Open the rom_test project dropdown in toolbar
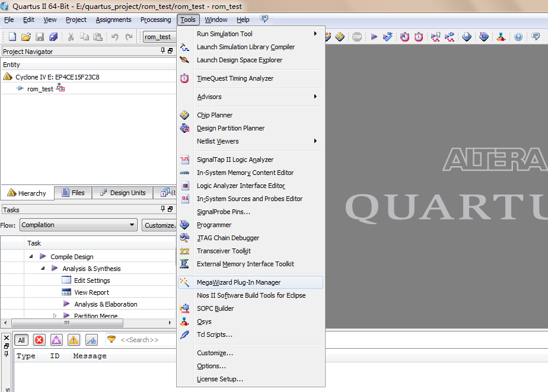The width and height of the screenshot is (548, 392). pos(160,37)
